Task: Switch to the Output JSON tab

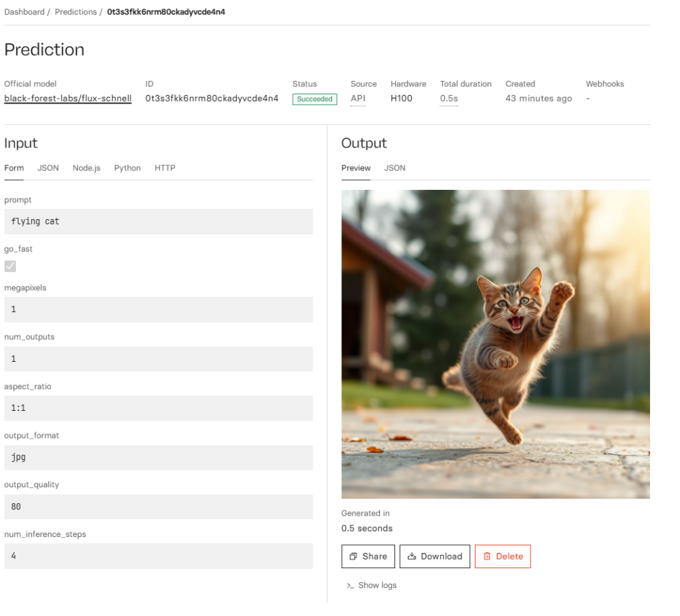Action: (x=394, y=168)
